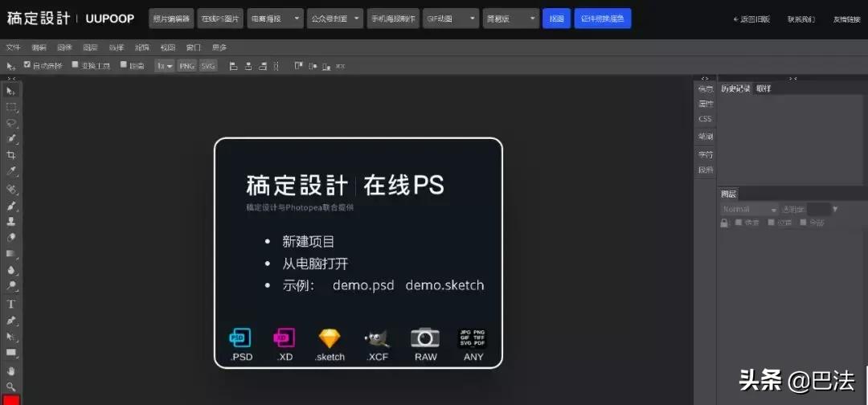The image size is (868, 405).
Task: Select the Clone Stamp tool
Action: point(11,221)
